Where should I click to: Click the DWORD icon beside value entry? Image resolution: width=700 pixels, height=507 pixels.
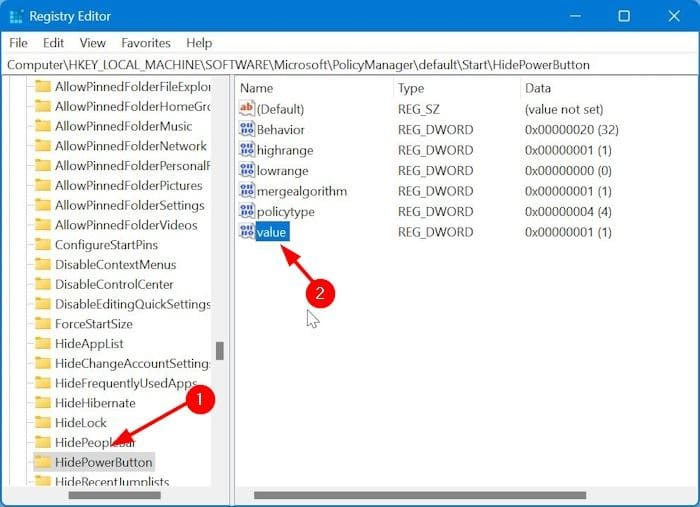tap(246, 232)
